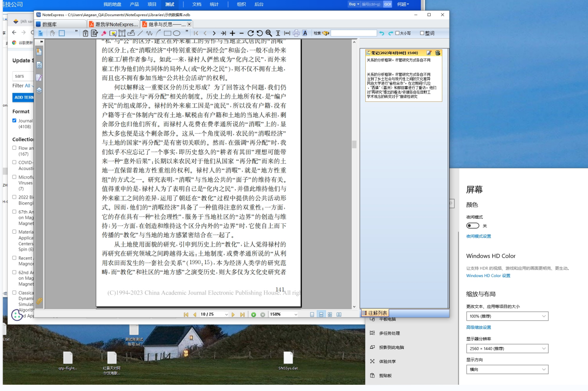Screen dimensions: 588x391
Task: Select the rectangle shape tool
Action: tap(168, 33)
